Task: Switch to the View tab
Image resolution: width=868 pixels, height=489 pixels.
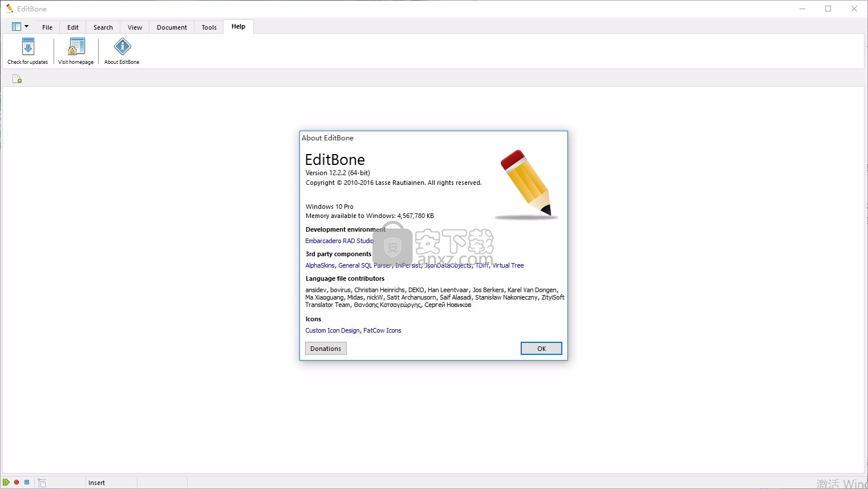Action: point(135,27)
